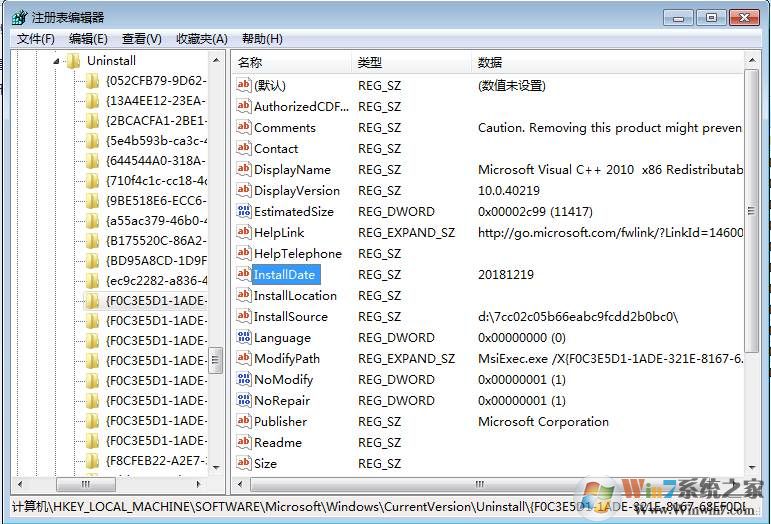Open the 文件(F) menu
The width and height of the screenshot is (771, 524).
coord(36,39)
